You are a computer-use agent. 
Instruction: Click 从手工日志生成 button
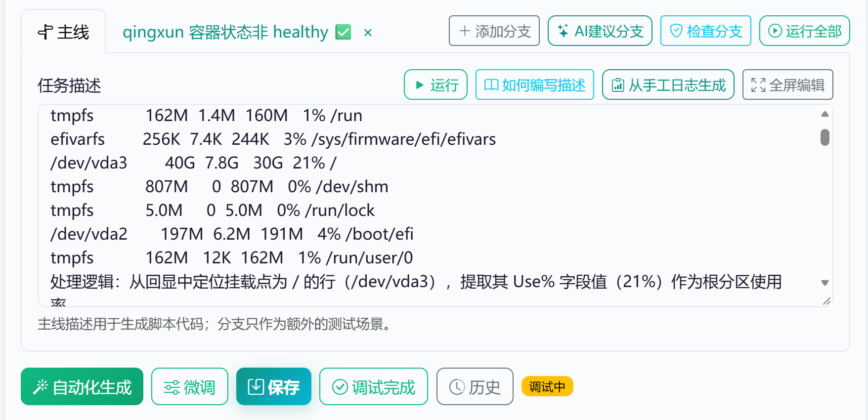click(668, 84)
